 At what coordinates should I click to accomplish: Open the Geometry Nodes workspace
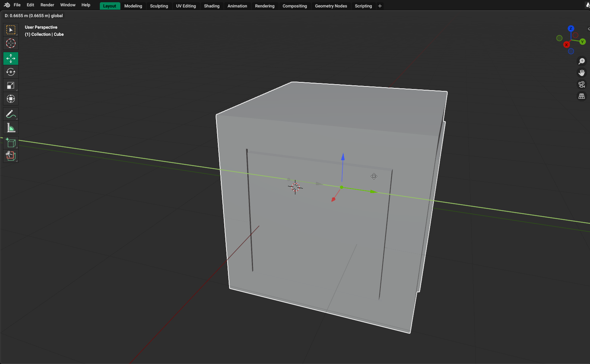[331, 6]
